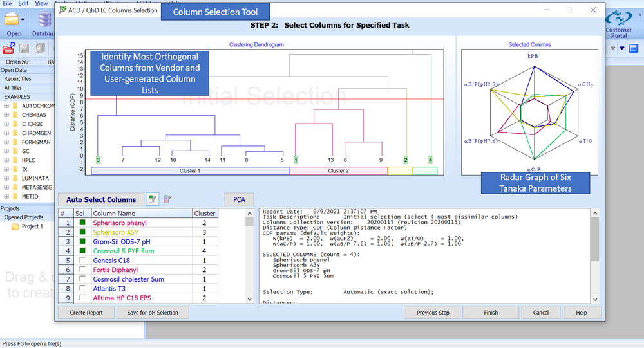Click the Cancel button
Viewport: 644px width, 348px height.
click(541, 312)
